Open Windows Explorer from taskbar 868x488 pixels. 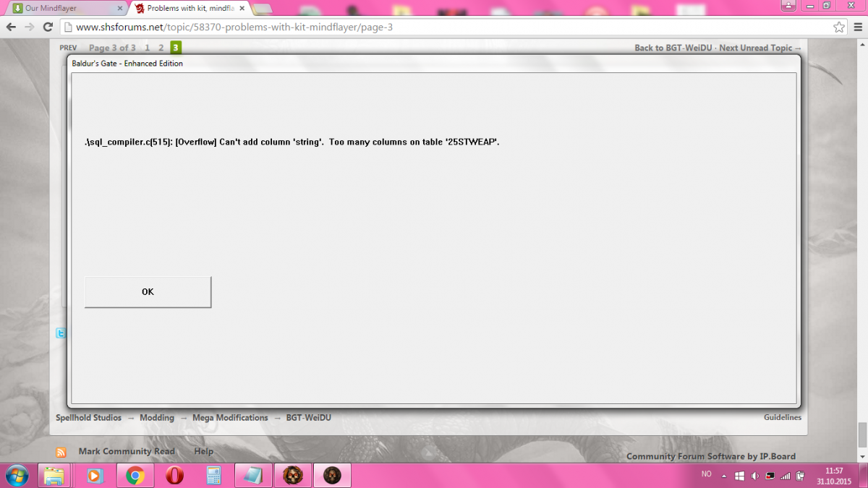point(56,476)
